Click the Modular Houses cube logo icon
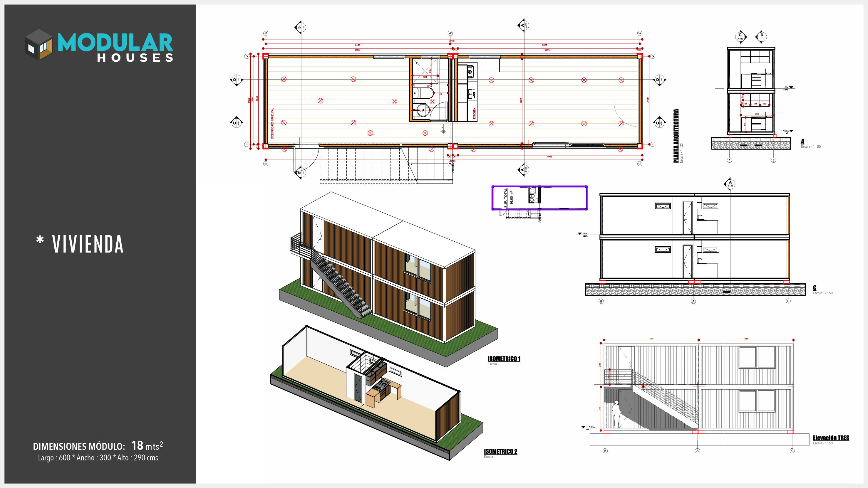Screen dimensions: 868x488 coord(39,45)
